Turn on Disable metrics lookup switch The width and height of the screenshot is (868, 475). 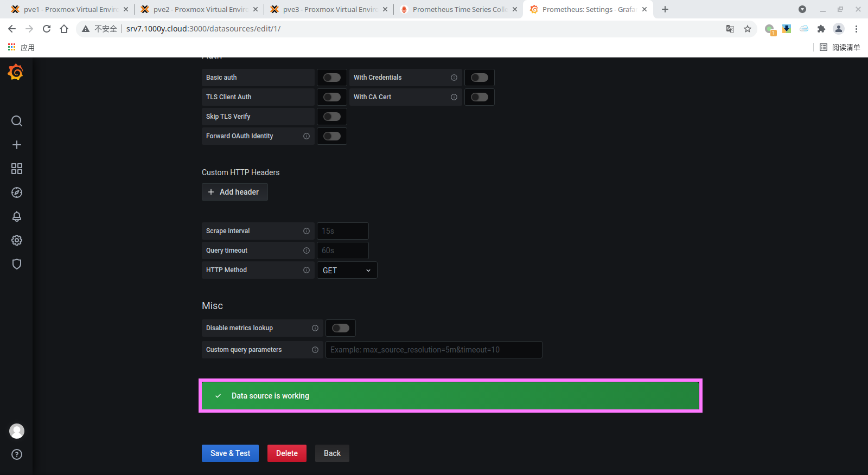pos(340,328)
